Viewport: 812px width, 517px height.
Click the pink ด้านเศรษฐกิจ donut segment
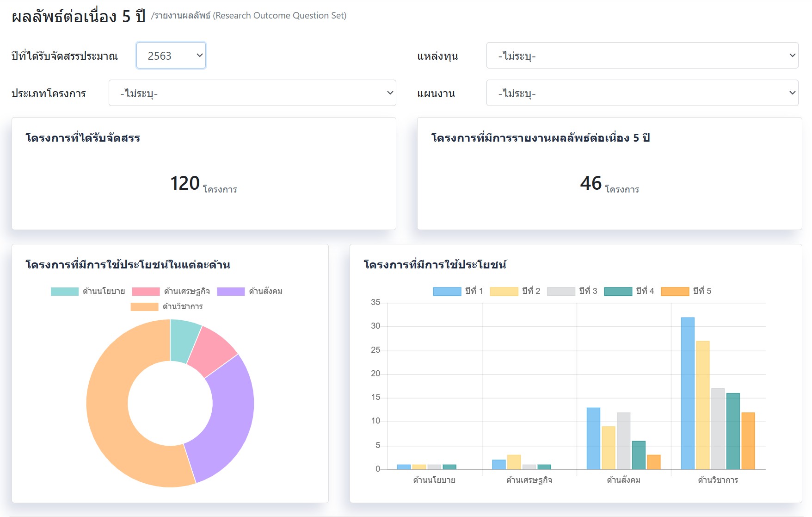point(213,352)
